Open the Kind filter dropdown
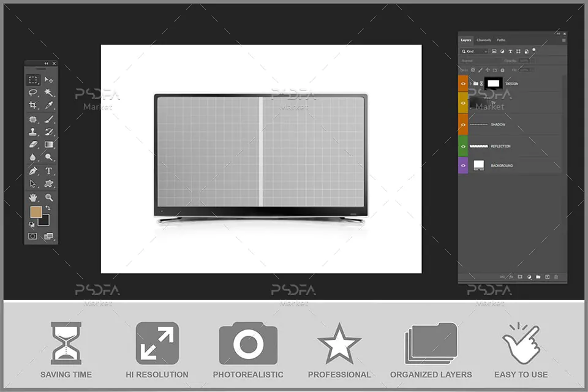Image resolution: width=588 pixels, height=392 pixels. [x=475, y=51]
